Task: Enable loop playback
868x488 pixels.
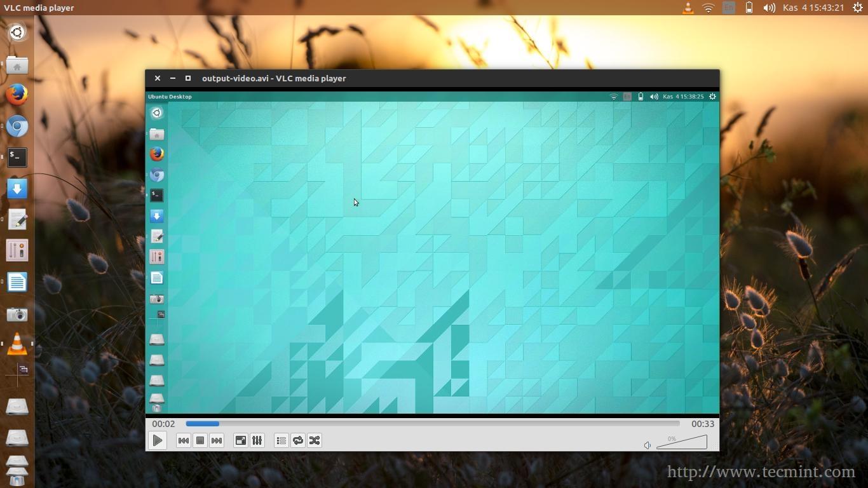Action: tap(298, 440)
